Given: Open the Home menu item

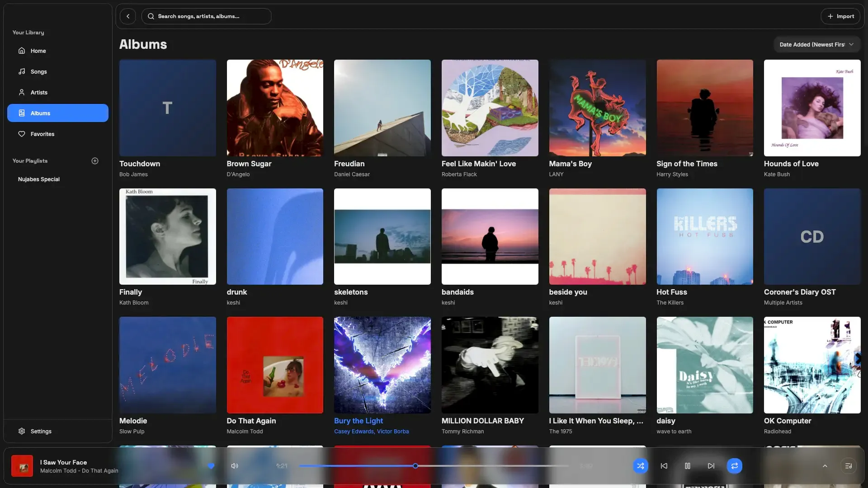Looking at the screenshot, I should [58, 51].
